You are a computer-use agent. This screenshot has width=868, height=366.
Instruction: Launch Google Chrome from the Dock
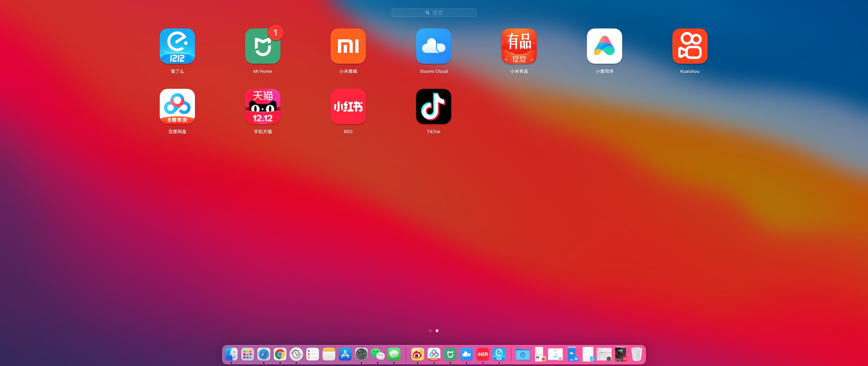[x=280, y=354]
